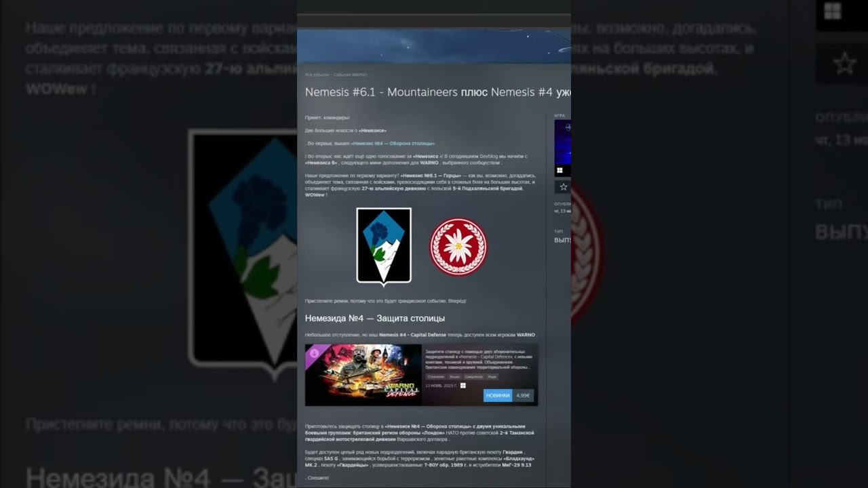Click the Windows platform icon on game thumbnail
868x488 pixels.
click(x=560, y=170)
